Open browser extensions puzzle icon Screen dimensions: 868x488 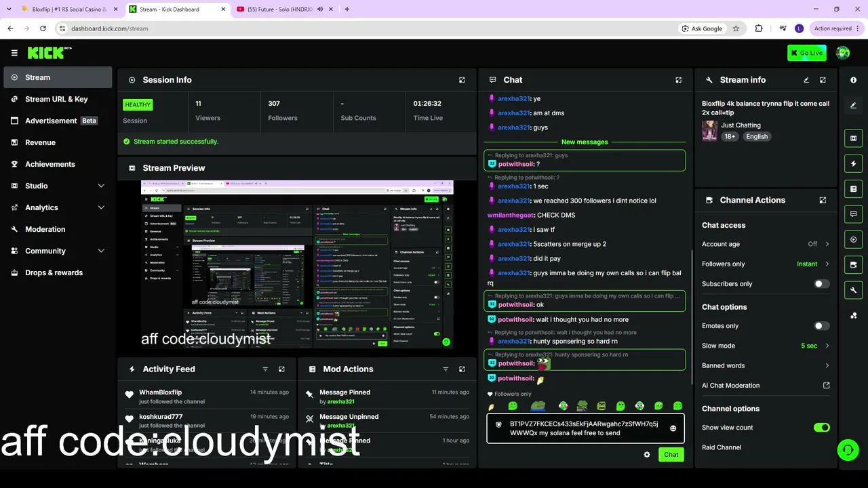coord(759,28)
